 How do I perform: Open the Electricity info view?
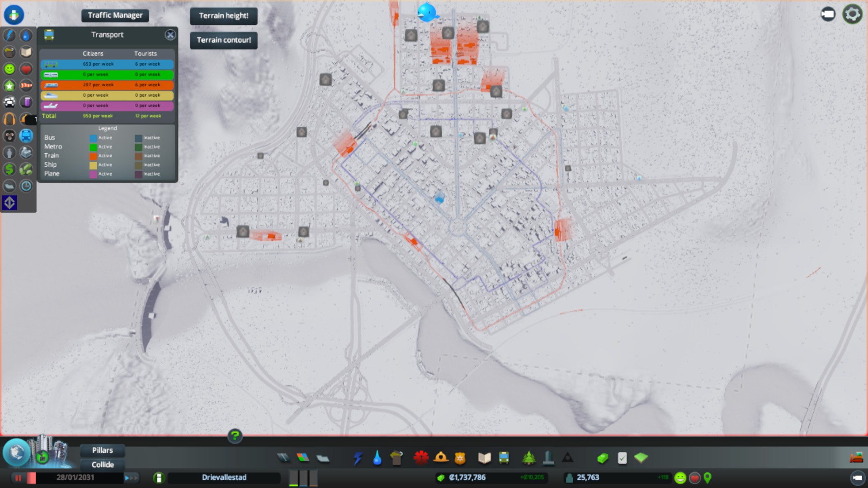[x=9, y=35]
